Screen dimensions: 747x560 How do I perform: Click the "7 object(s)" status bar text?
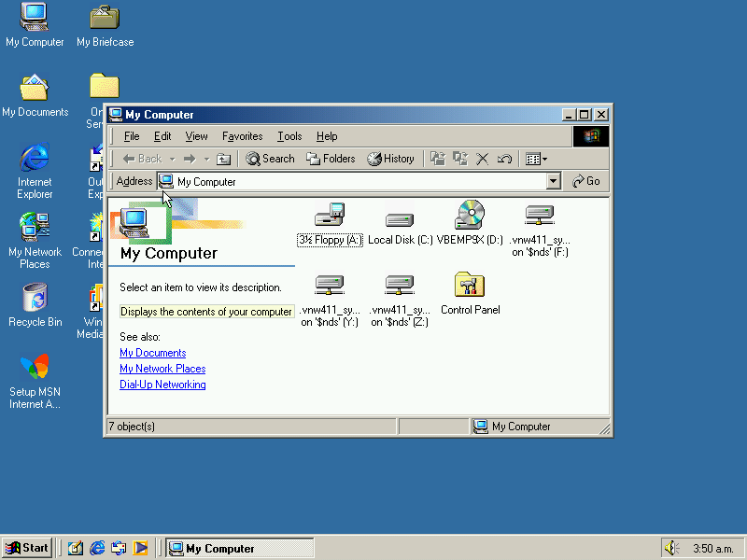click(132, 427)
